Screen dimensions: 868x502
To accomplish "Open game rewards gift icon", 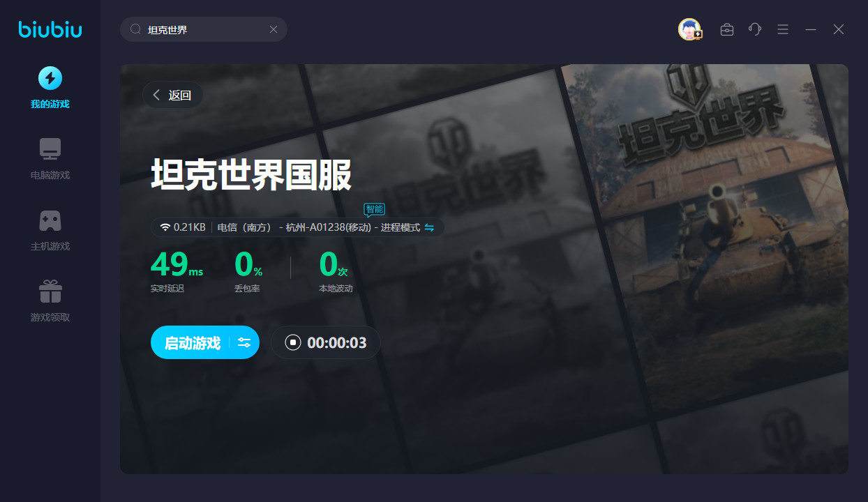I will [50, 291].
